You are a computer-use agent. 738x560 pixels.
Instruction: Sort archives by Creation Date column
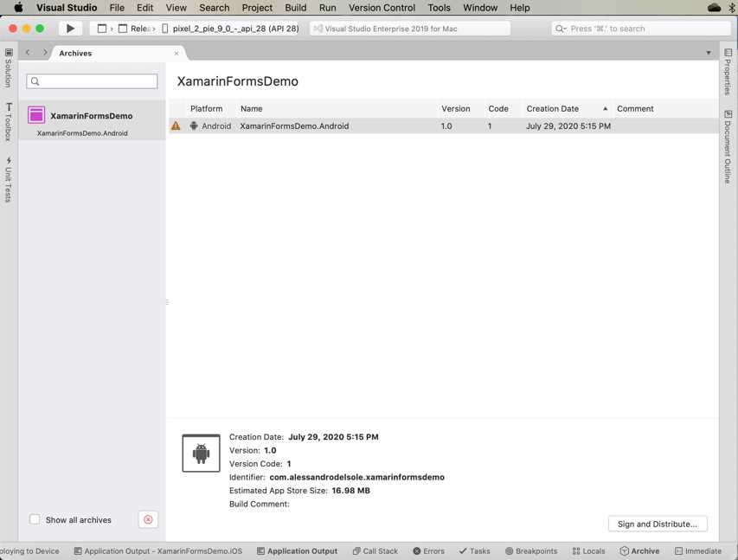click(x=552, y=108)
